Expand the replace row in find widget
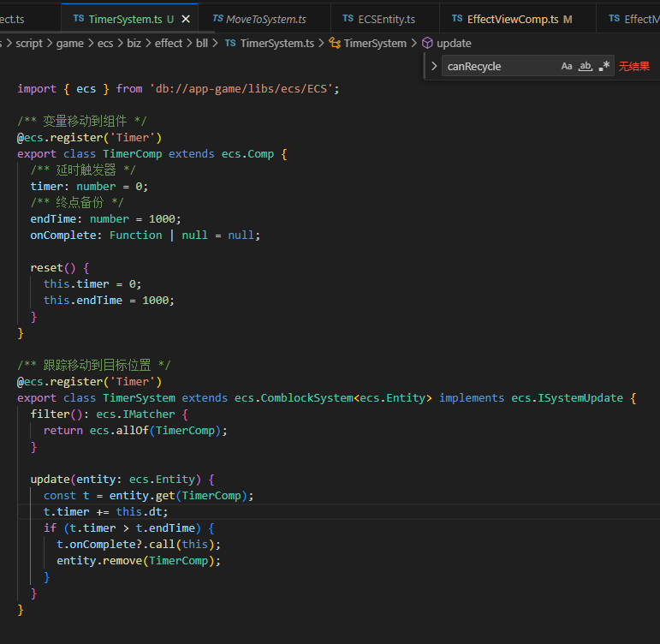 pyautogui.click(x=434, y=66)
